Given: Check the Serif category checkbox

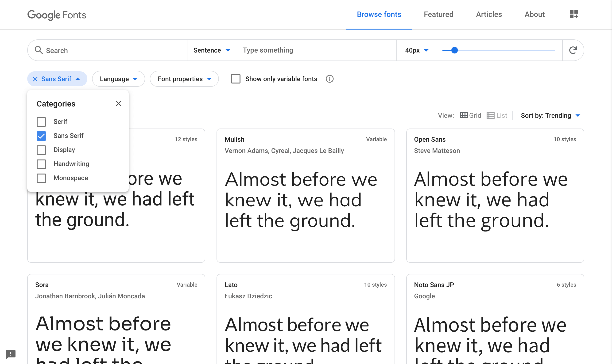Looking at the screenshot, I should tap(41, 122).
